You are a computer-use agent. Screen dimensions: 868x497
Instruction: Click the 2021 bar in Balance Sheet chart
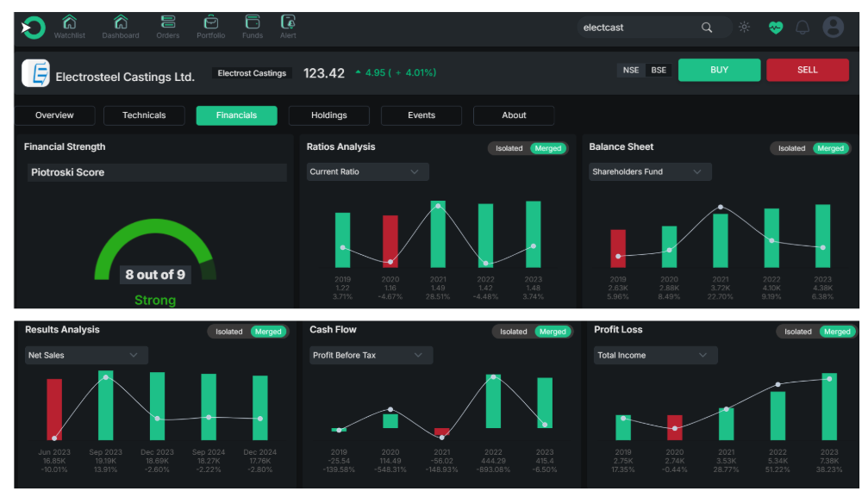click(x=721, y=241)
